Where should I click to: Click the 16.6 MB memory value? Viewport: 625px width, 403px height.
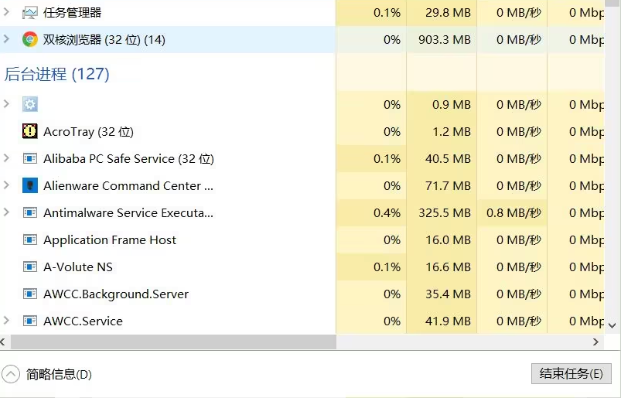pos(448,267)
